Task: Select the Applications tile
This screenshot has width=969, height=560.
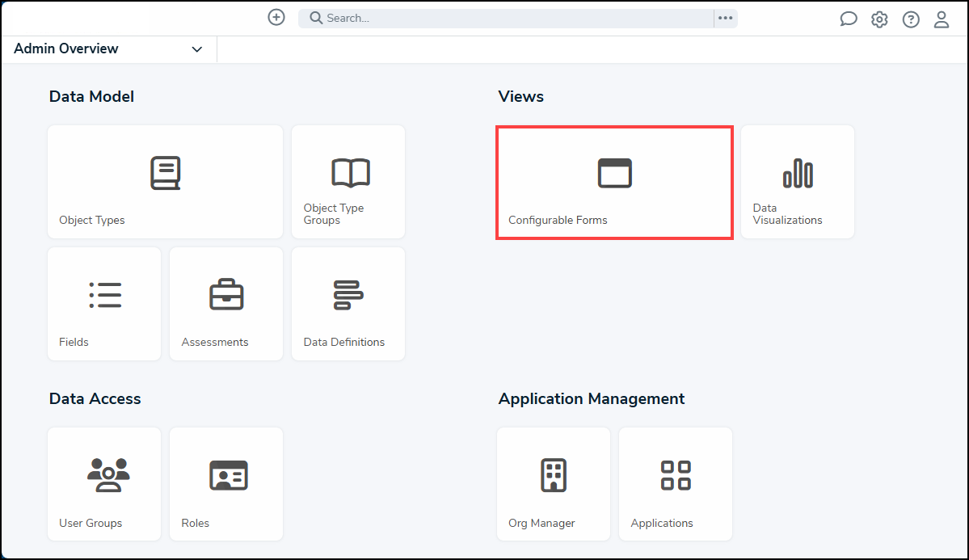Action: click(675, 483)
